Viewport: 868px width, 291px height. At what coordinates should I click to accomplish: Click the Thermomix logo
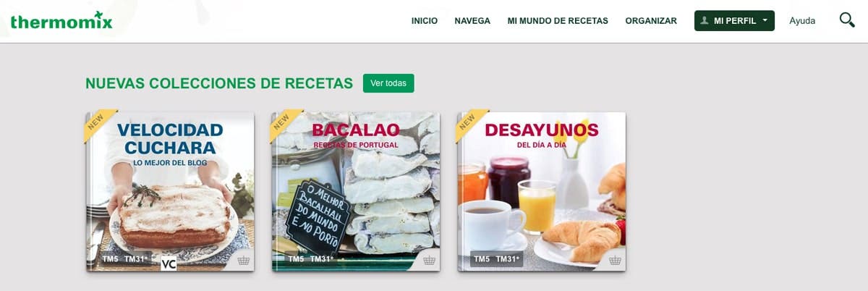[61, 22]
